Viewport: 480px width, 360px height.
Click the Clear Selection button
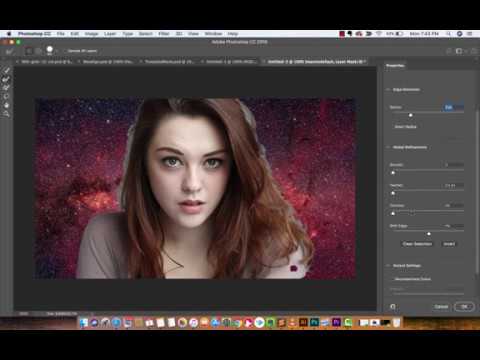click(417, 244)
